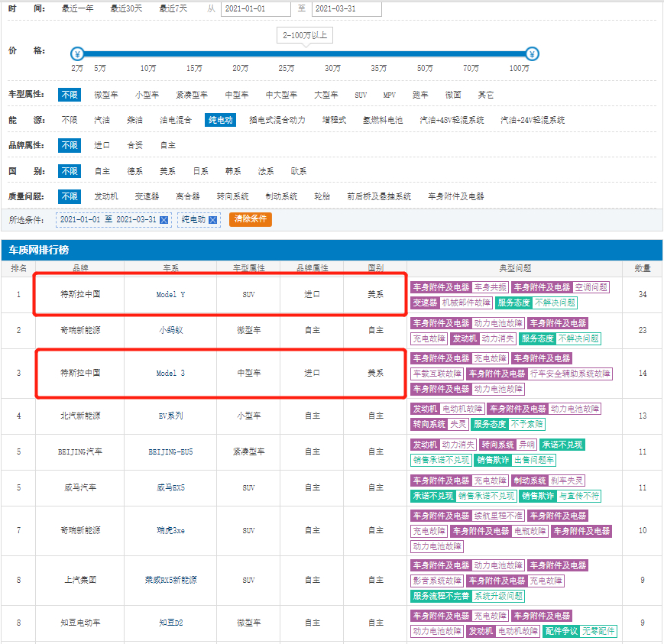Select 发动机 quality issue filter
Screen dimensions: 664x644
click(x=106, y=197)
